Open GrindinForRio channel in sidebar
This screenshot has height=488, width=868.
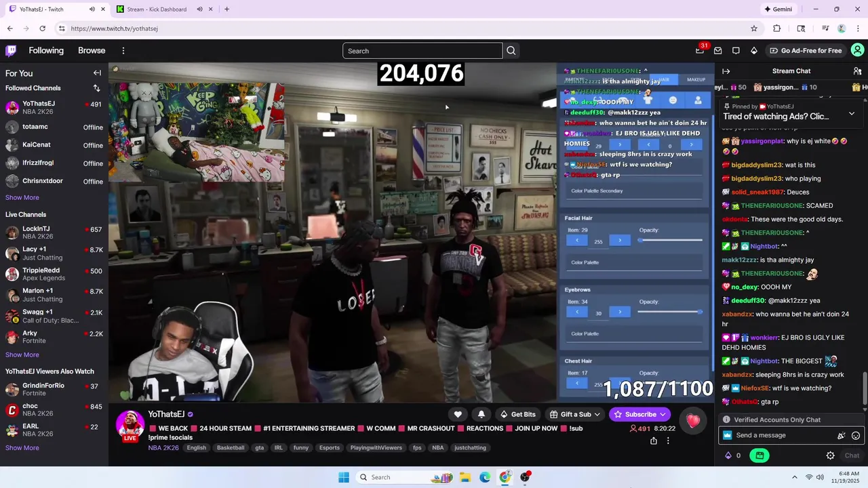pos(54,389)
